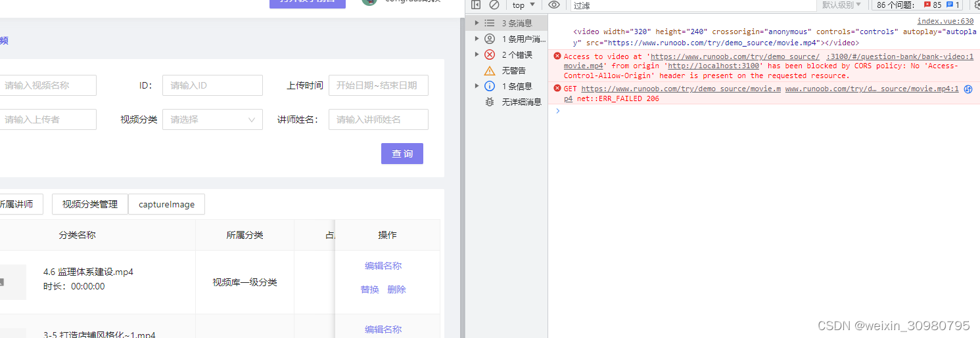Click the 查询 search button

(402, 154)
